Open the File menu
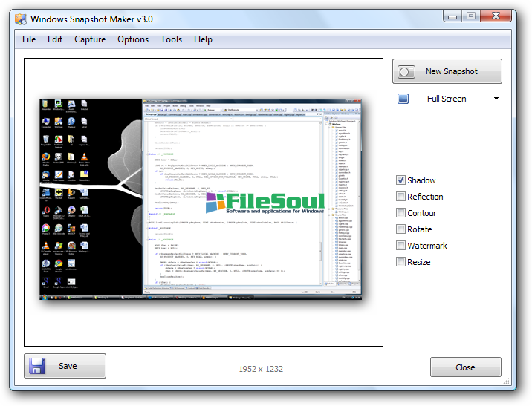 pyautogui.click(x=29, y=39)
